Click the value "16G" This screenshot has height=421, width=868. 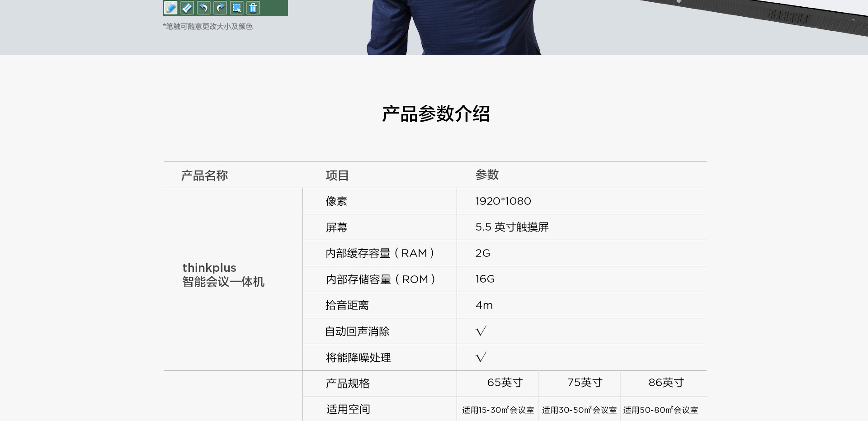(485, 279)
